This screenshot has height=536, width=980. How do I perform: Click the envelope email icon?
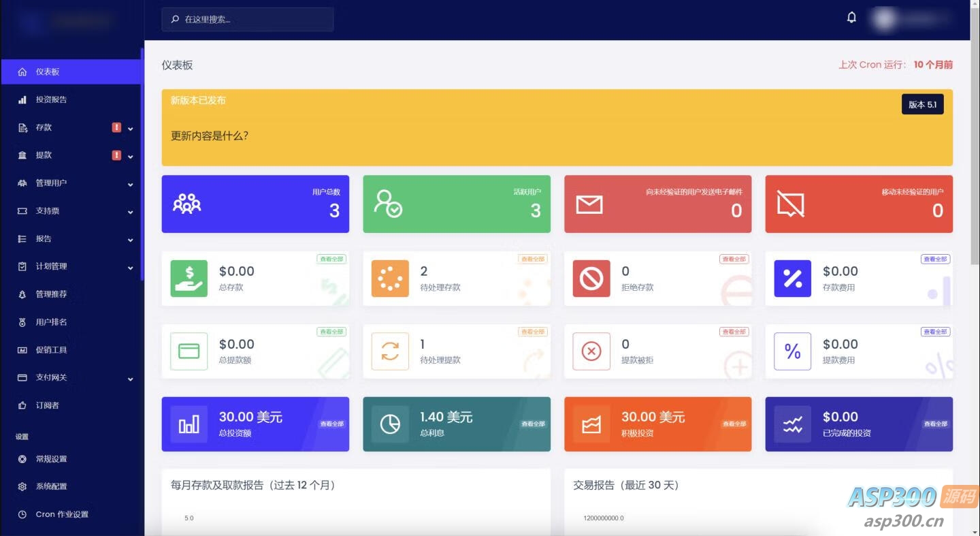(x=589, y=204)
